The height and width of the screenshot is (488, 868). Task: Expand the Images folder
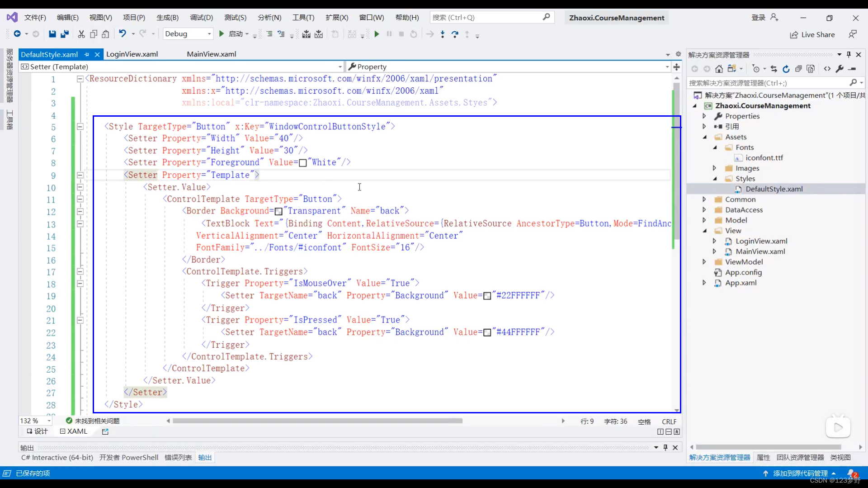[714, 168]
